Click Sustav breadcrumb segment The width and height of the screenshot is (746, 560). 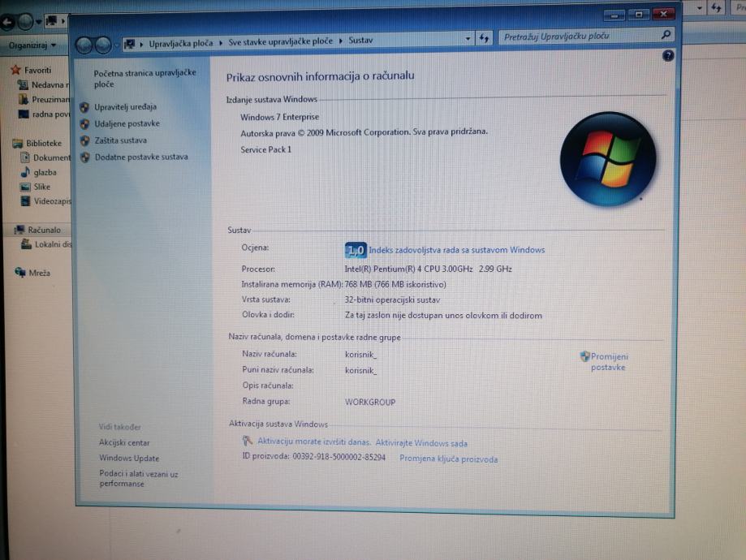360,41
